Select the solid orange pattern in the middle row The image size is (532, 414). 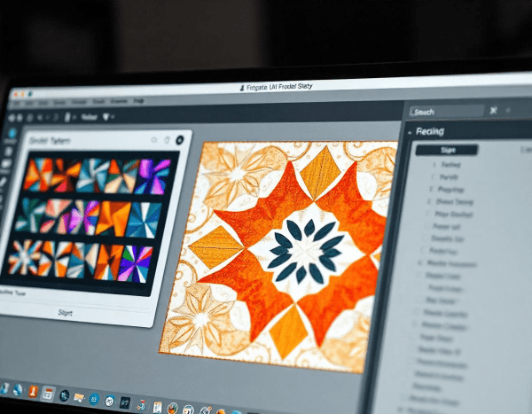click(x=113, y=219)
